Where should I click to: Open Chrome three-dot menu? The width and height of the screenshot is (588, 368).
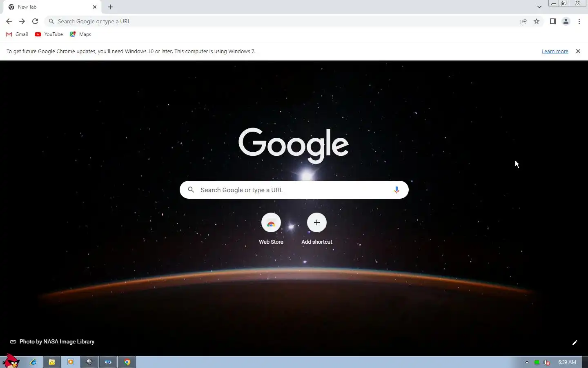point(579,21)
